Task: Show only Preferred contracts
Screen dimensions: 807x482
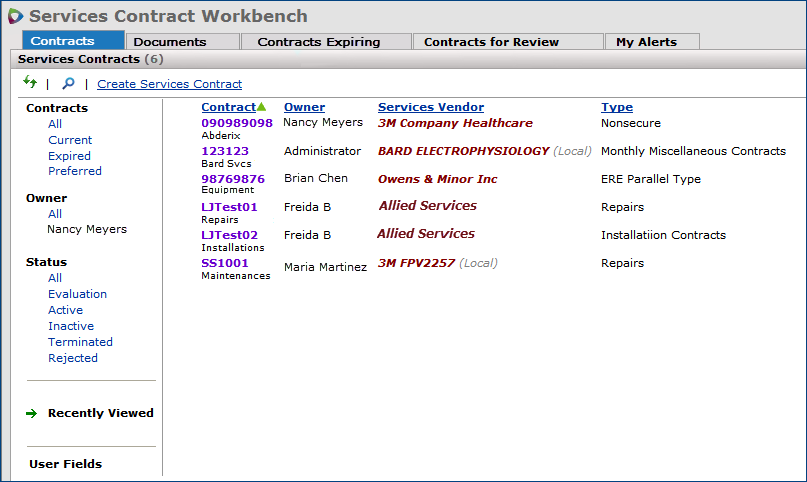Action: 74,171
